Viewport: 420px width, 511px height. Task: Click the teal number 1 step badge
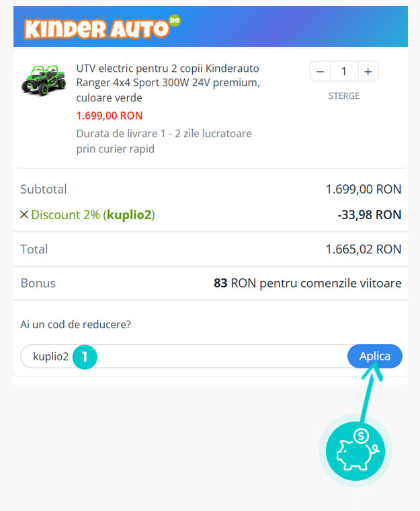click(85, 356)
